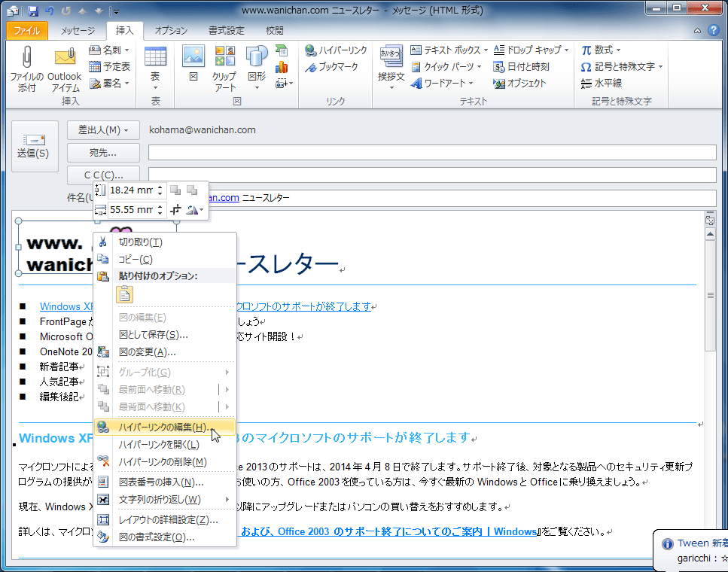Screen dimensions: 728x572
Task: Click the Tween notification popup
Action: click(691, 550)
